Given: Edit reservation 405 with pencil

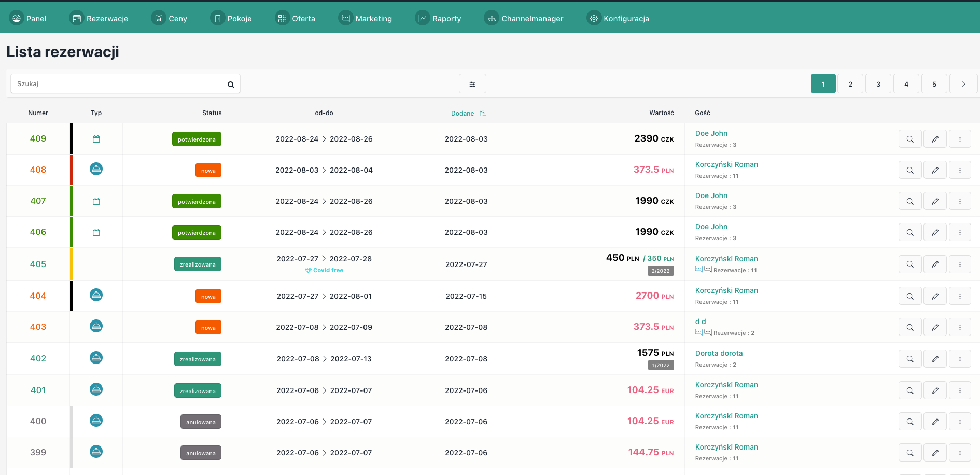Looking at the screenshot, I should (x=935, y=264).
